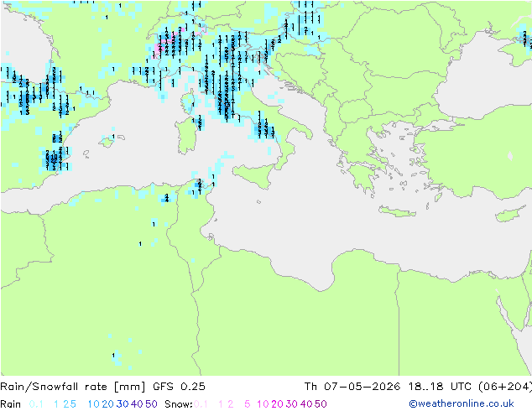Viewport: 532px width, 411px height.
Task: Select the 'GFS 0.25' model label
Action: pyautogui.click(x=179, y=387)
